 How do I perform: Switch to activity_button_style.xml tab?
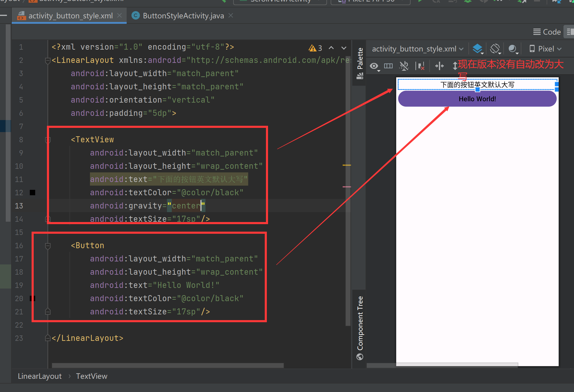click(x=70, y=16)
